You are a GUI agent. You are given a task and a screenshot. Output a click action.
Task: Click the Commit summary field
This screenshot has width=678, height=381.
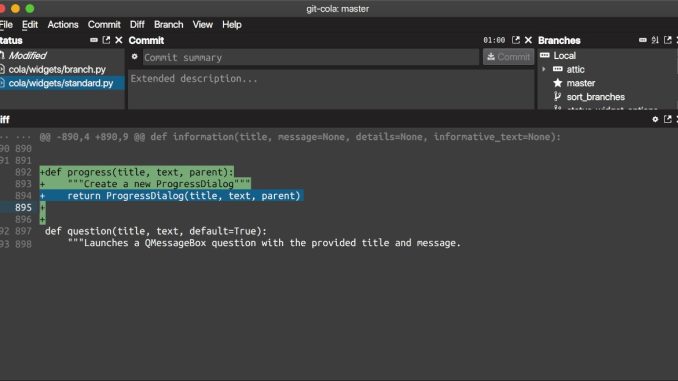coord(310,57)
